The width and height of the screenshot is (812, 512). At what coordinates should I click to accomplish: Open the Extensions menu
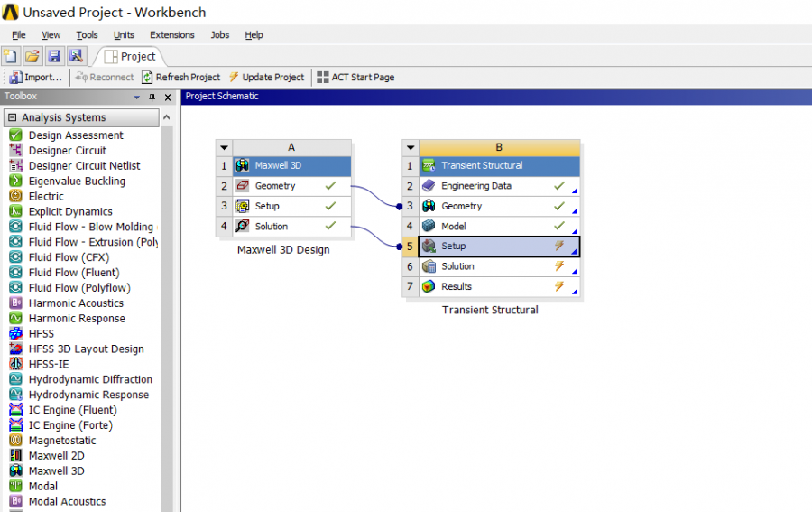171,35
